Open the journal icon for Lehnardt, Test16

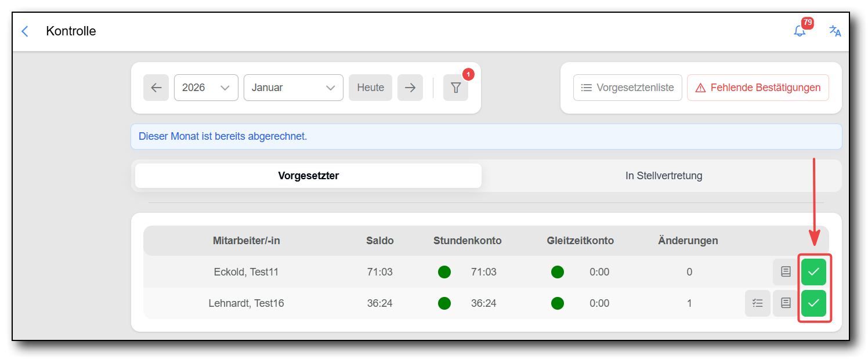pos(786,303)
